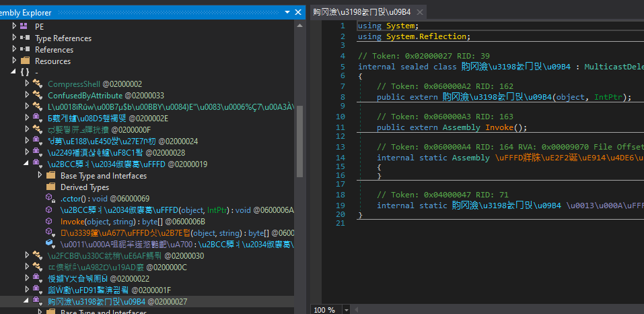The image size is (644, 314).
Task: Open the Assembly Explorer panel options dropdown
Action: 287,11
